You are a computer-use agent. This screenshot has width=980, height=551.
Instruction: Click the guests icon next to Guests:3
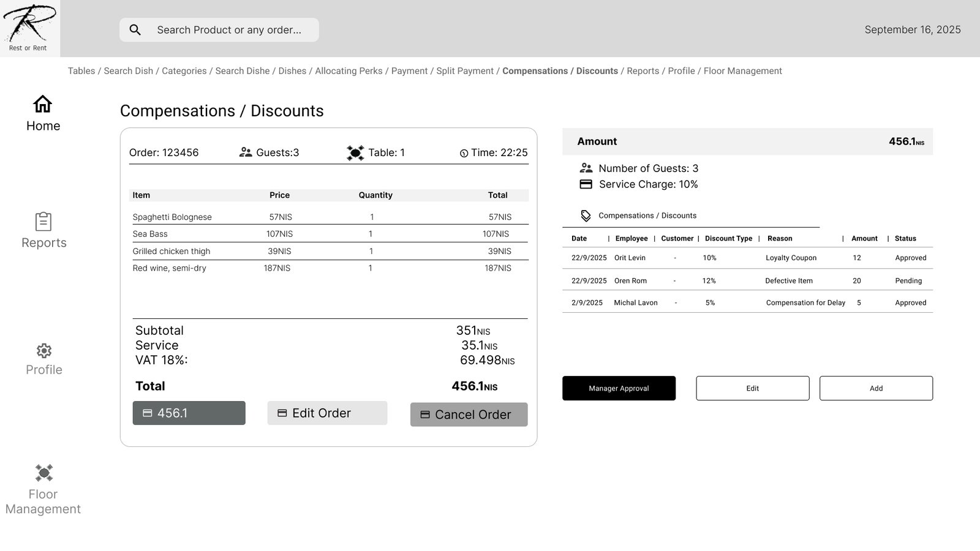click(x=246, y=152)
